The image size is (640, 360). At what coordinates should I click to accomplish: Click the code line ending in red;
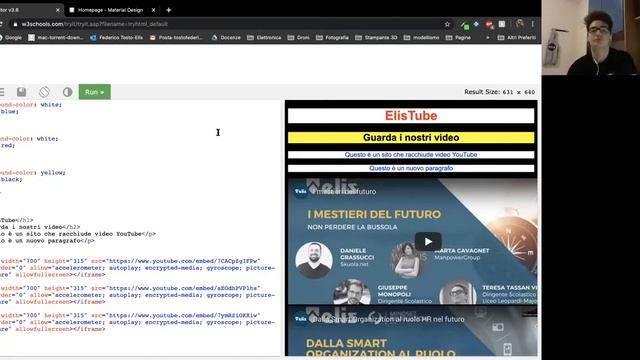tap(7, 145)
